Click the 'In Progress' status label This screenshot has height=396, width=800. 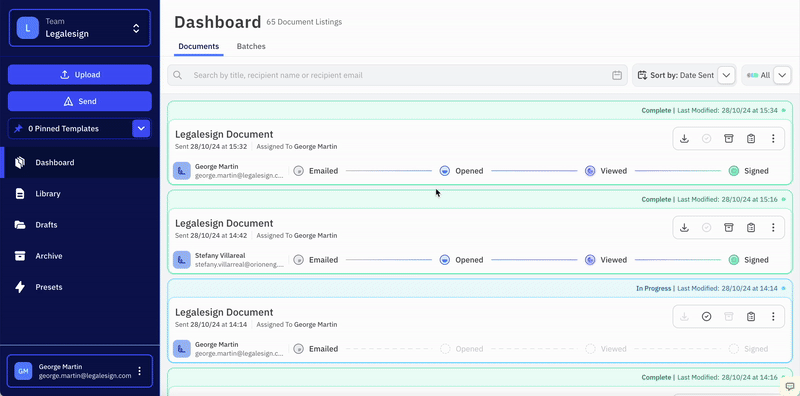coord(654,288)
